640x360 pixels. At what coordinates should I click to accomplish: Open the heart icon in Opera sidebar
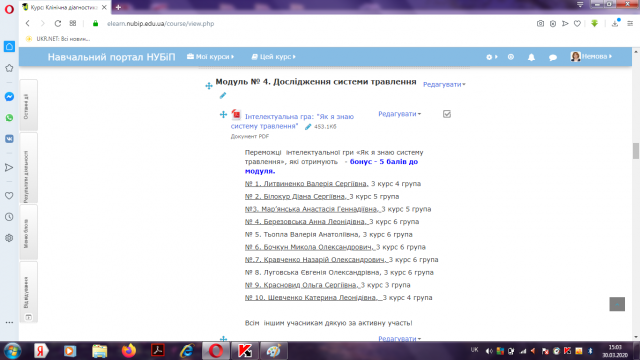[x=9, y=196]
